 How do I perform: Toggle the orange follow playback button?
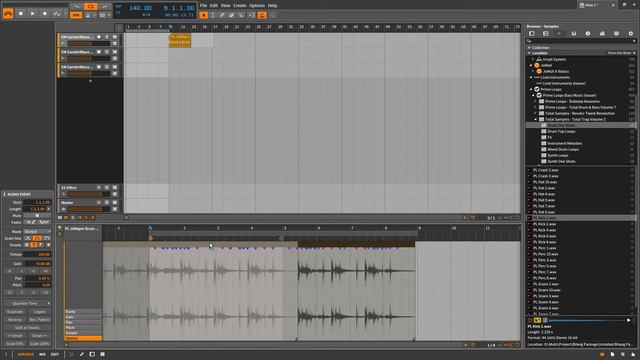click(262, 15)
